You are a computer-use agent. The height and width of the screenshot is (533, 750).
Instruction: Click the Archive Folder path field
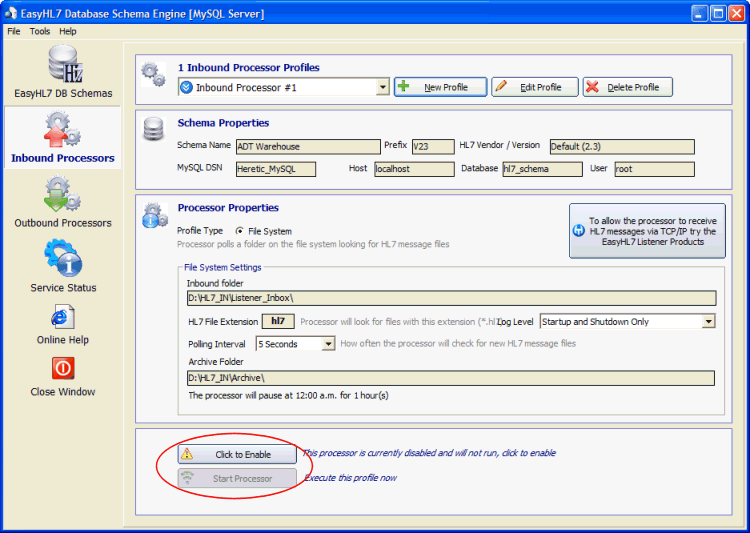pos(451,378)
